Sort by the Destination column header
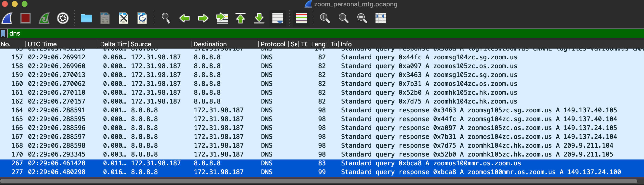Image resolution: width=644 pixels, height=185 pixels. pyautogui.click(x=225, y=44)
